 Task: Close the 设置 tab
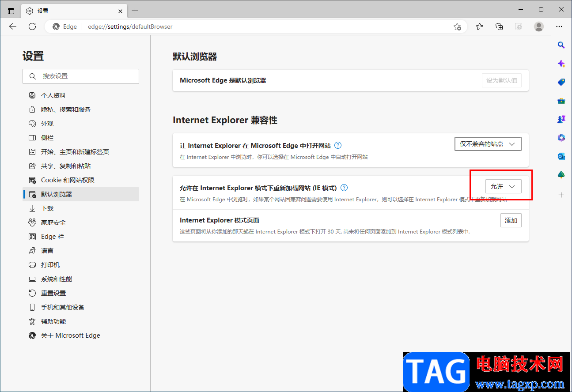[120, 11]
